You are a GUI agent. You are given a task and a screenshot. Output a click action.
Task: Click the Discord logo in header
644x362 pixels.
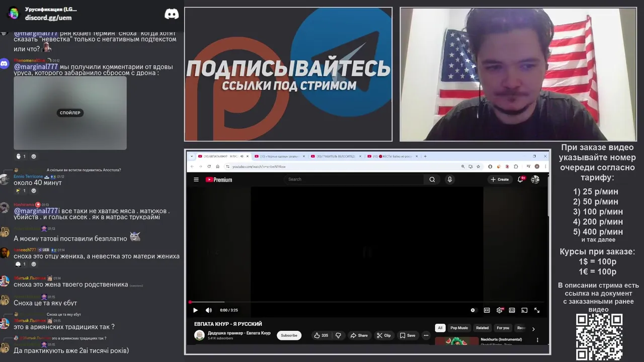tap(172, 14)
